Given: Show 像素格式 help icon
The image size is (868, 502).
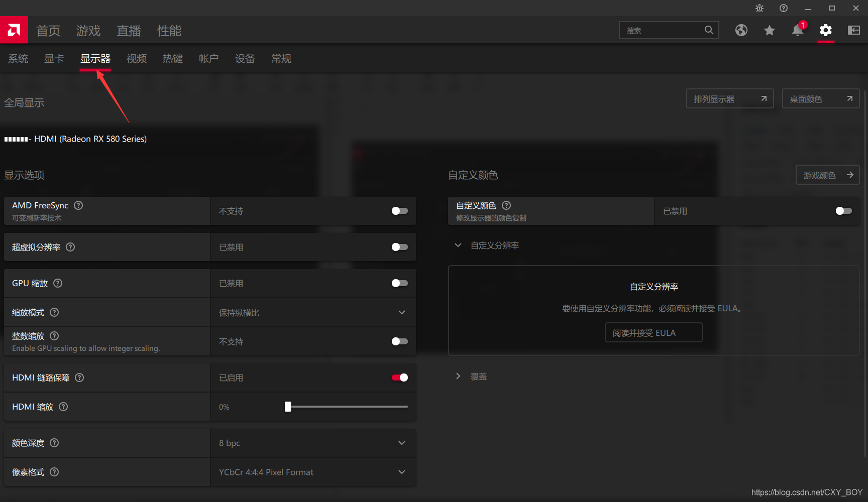Looking at the screenshot, I should click(54, 472).
